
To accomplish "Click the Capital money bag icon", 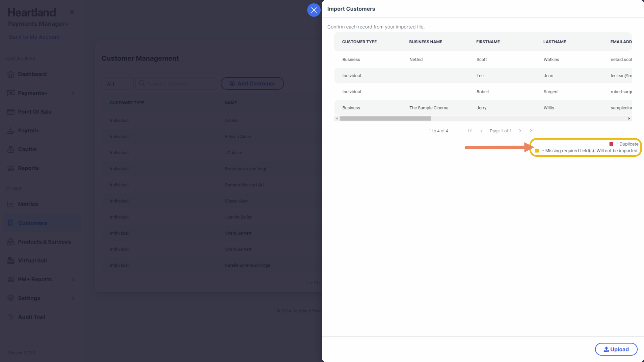I will pyautogui.click(x=11, y=149).
